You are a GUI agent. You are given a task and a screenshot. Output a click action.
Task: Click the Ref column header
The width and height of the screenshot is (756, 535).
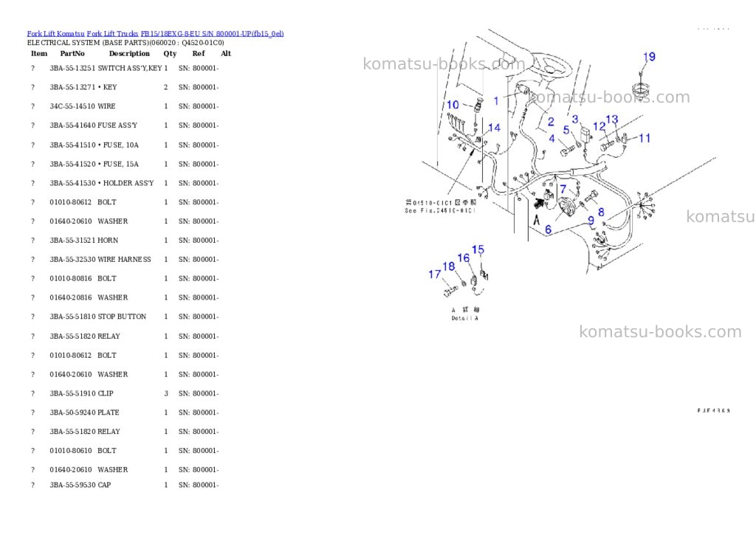click(x=198, y=53)
